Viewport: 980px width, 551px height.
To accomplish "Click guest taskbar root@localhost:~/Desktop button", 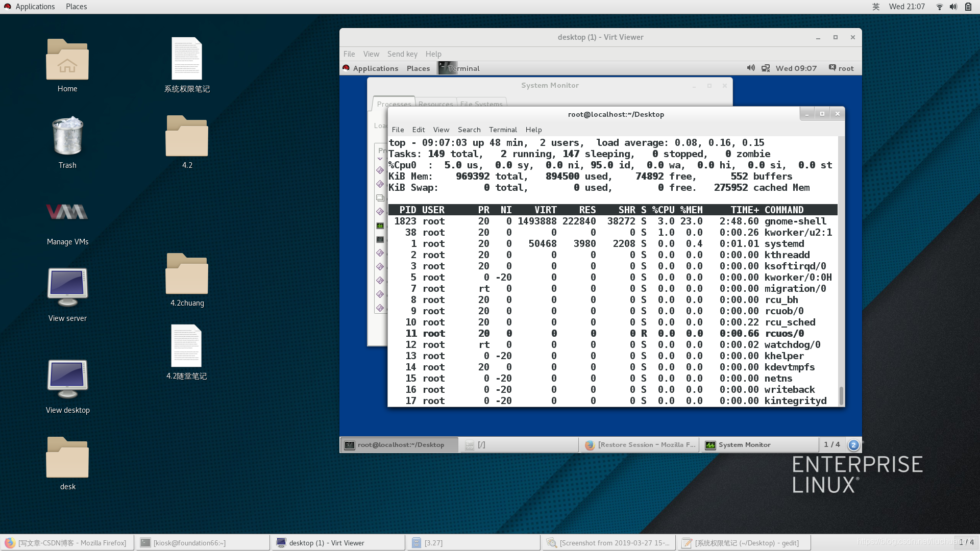I will tap(400, 445).
